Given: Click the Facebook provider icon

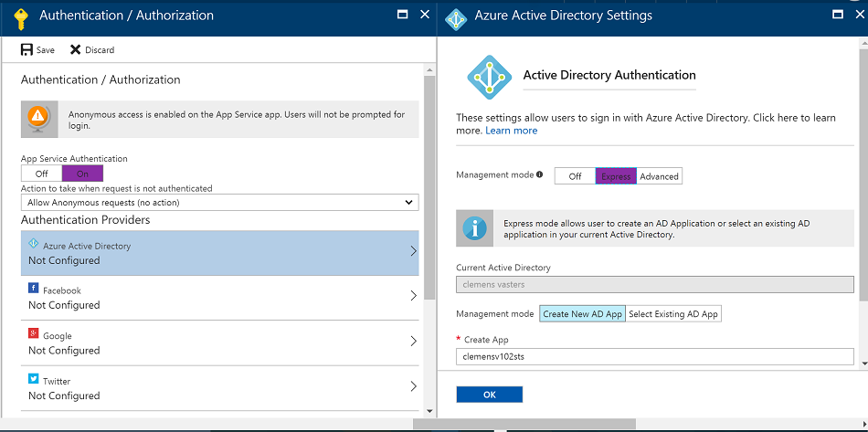Looking at the screenshot, I should [33, 289].
